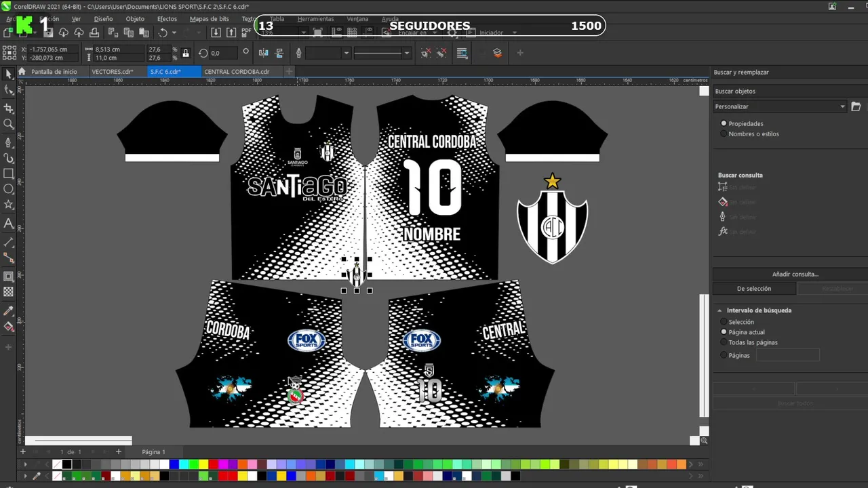Select the Parallel Dimension line tool
This screenshot has width=868, height=488.
pyautogui.click(x=8, y=242)
